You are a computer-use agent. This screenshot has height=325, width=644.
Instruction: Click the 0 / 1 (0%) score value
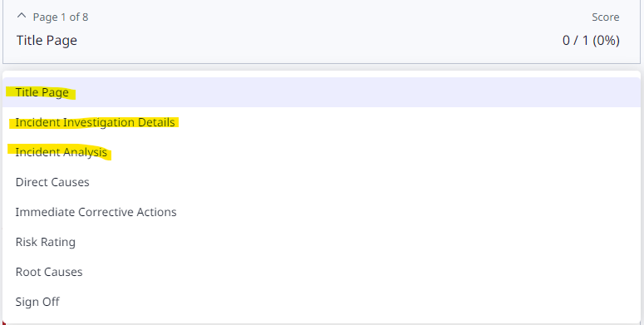click(591, 40)
